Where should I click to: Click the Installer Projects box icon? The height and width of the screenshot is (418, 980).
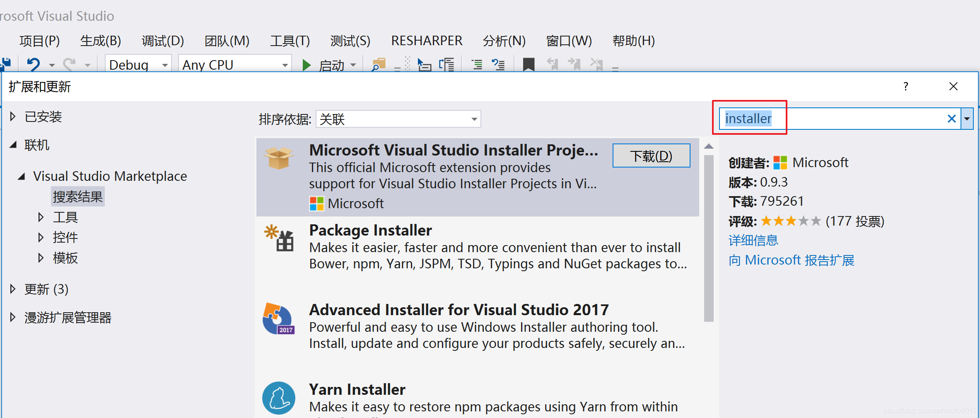point(279,158)
